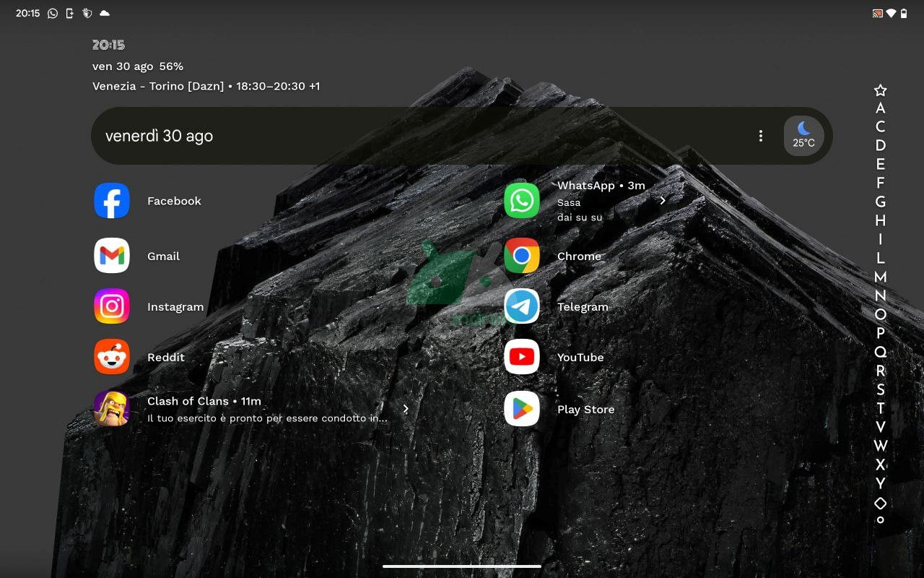Open the weather widget showing 25°C
Screen dimensions: 924x578
(x=803, y=136)
